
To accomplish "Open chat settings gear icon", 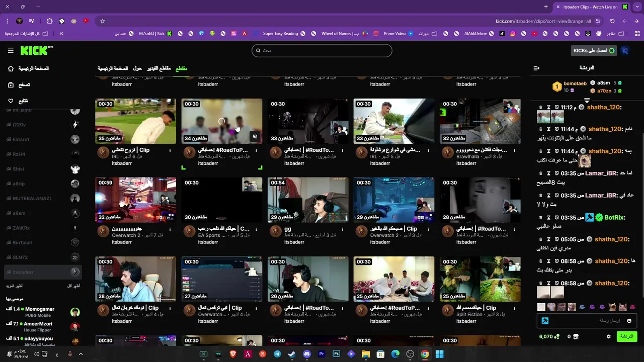I will [609, 336].
